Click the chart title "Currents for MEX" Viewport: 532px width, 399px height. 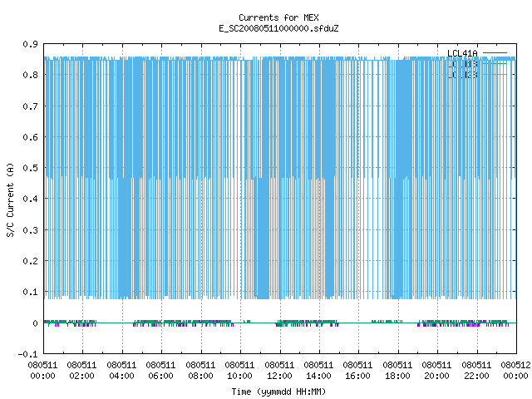click(278, 17)
